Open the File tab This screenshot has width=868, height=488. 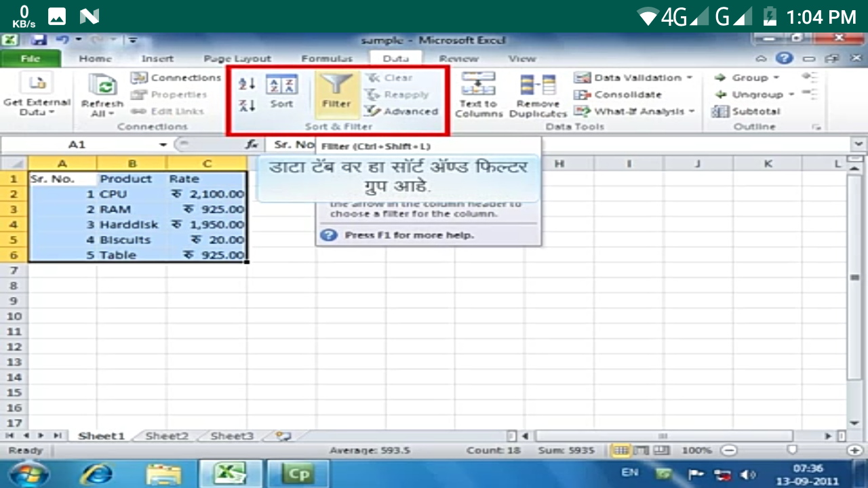pos(31,59)
